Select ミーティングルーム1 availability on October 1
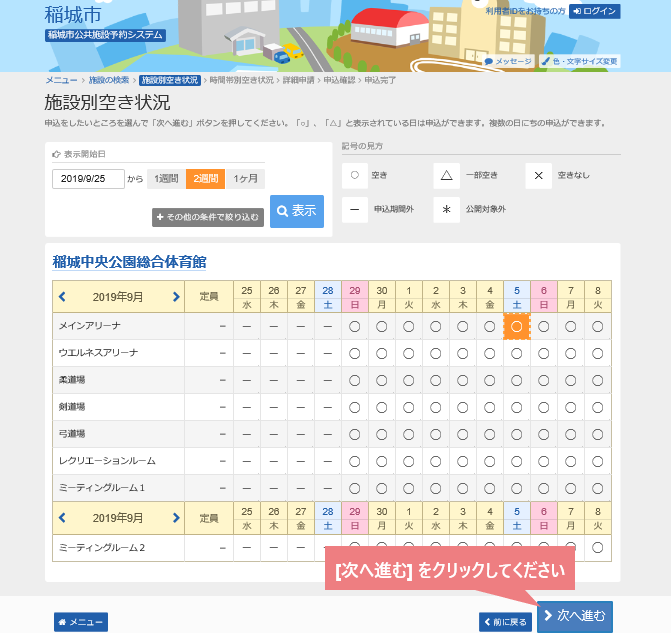The image size is (671, 633). (x=409, y=488)
